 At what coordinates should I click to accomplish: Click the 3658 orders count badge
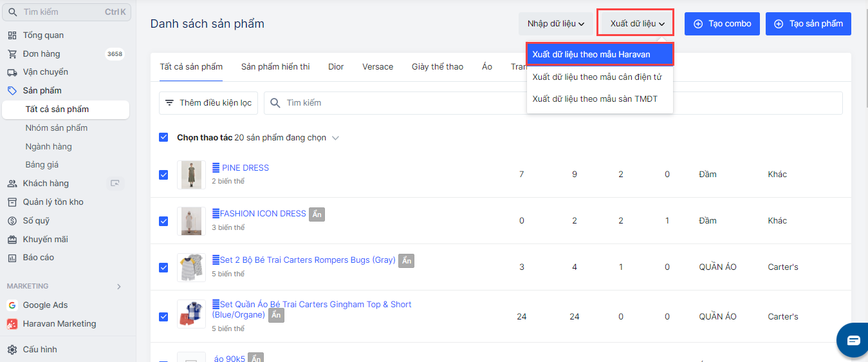pos(115,54)
